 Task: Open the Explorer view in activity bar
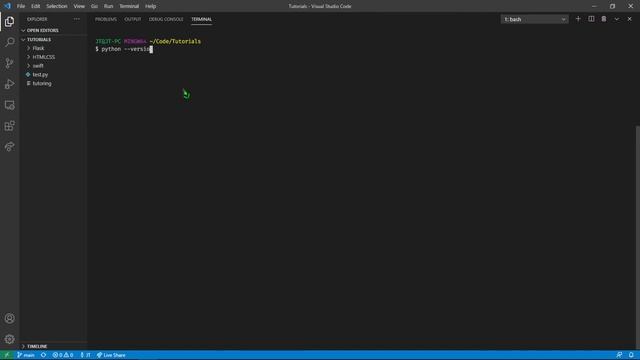pos(9,22)
